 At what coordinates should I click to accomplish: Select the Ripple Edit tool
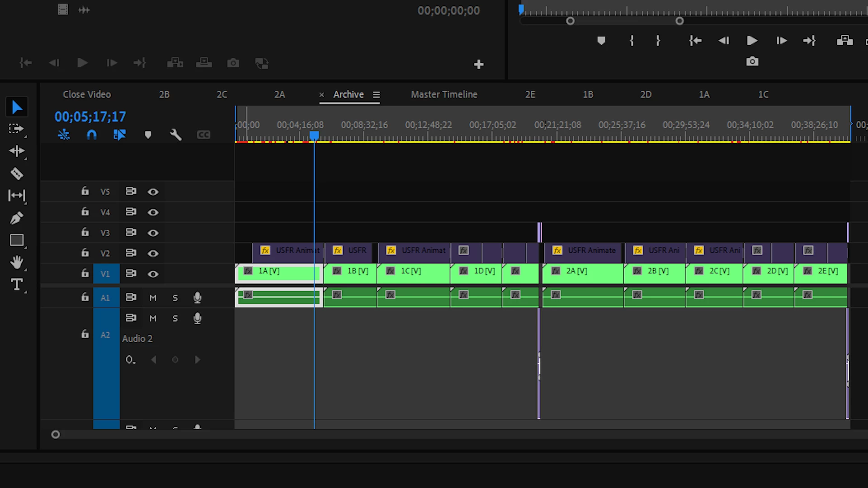click(17, 151)
